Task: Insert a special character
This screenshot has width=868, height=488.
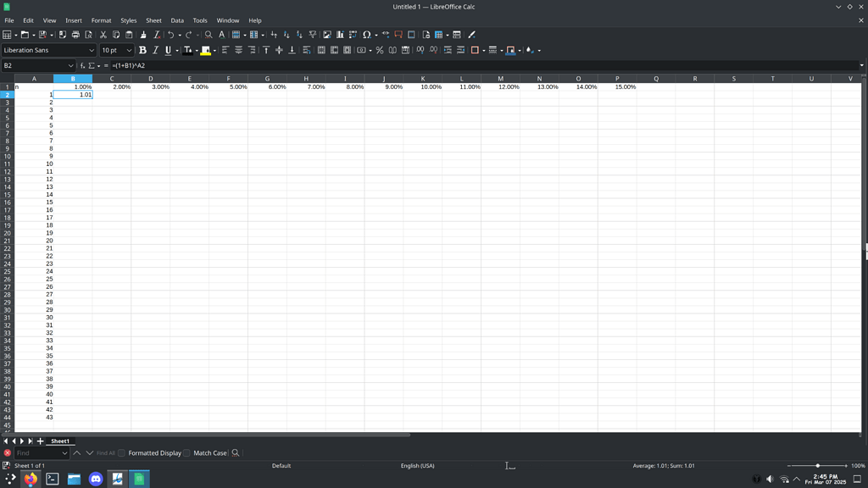Action: [x=367, y=35]
